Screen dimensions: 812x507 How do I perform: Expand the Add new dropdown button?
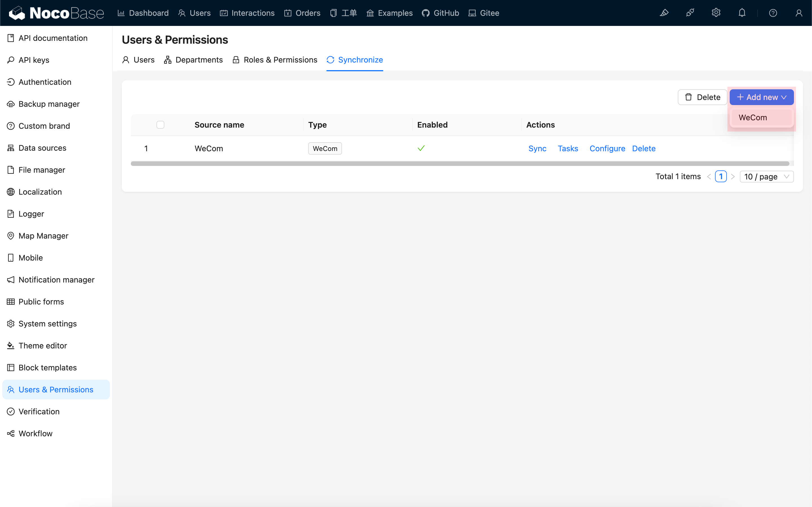pyautogui.click(x=761, y=97)
